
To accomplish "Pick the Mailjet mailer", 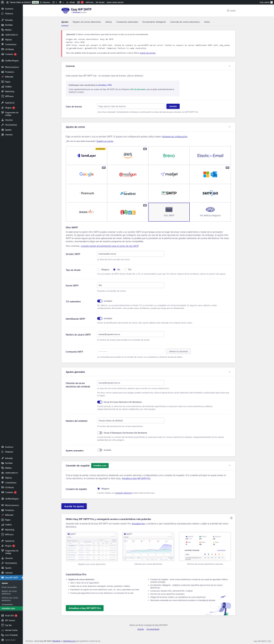I will 169,175.
